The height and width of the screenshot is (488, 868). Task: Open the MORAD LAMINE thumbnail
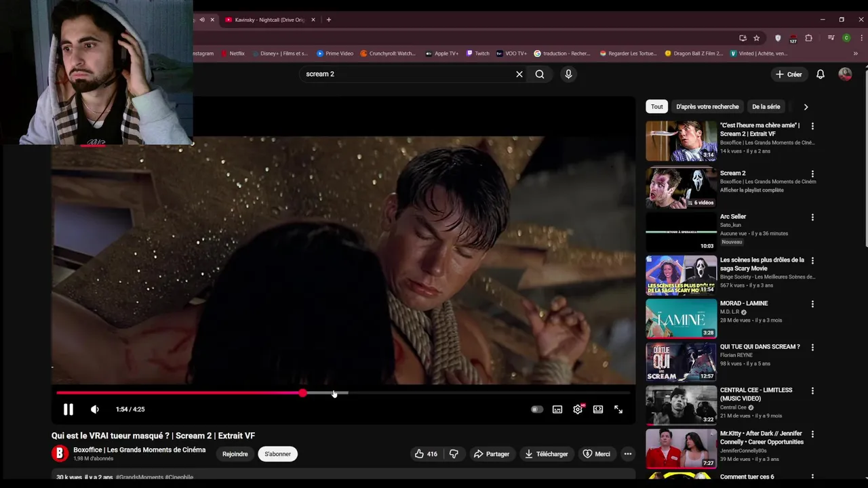pos(681,319)
